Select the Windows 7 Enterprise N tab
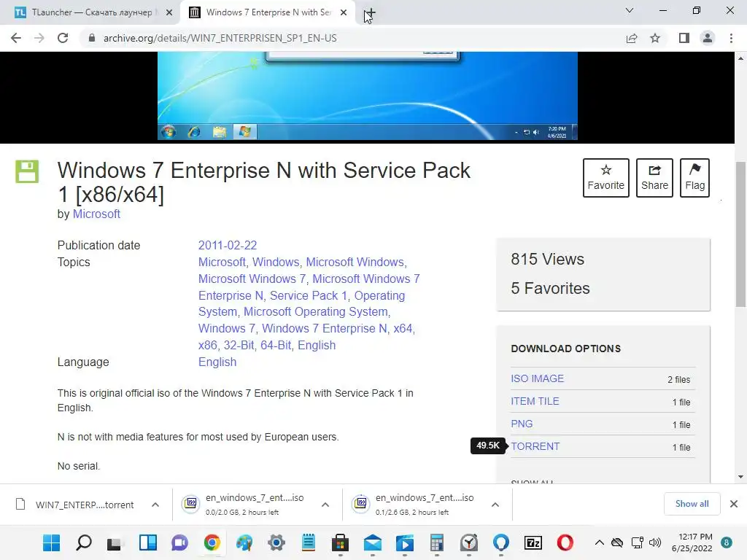Viewport: 747px width, 560px height. [268, 12]
